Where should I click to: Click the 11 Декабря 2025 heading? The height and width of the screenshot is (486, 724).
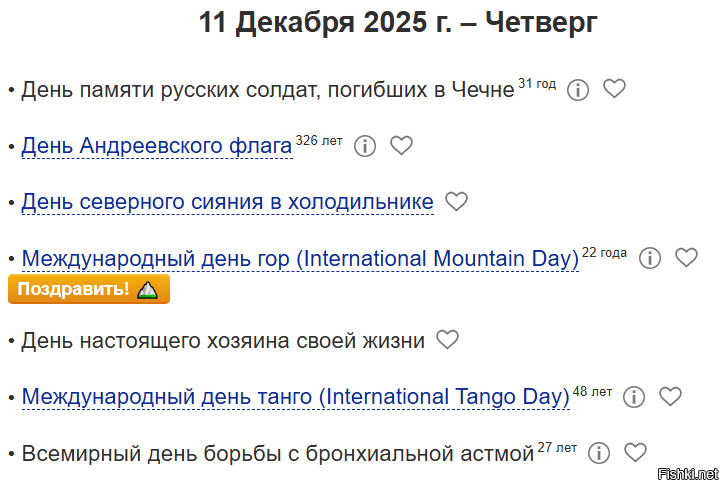tap(398, 22)
